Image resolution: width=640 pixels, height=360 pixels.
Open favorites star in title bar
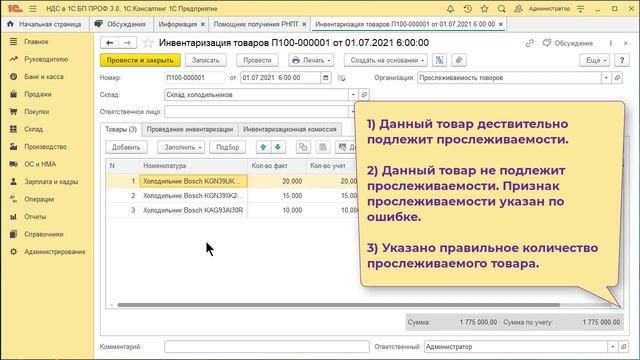[x=484, y=9]
